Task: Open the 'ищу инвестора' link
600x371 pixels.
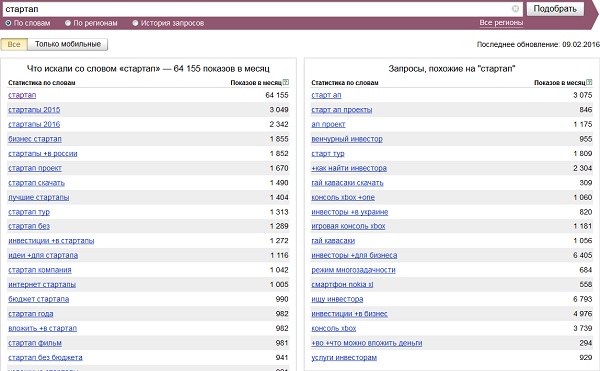Action: 337,299
